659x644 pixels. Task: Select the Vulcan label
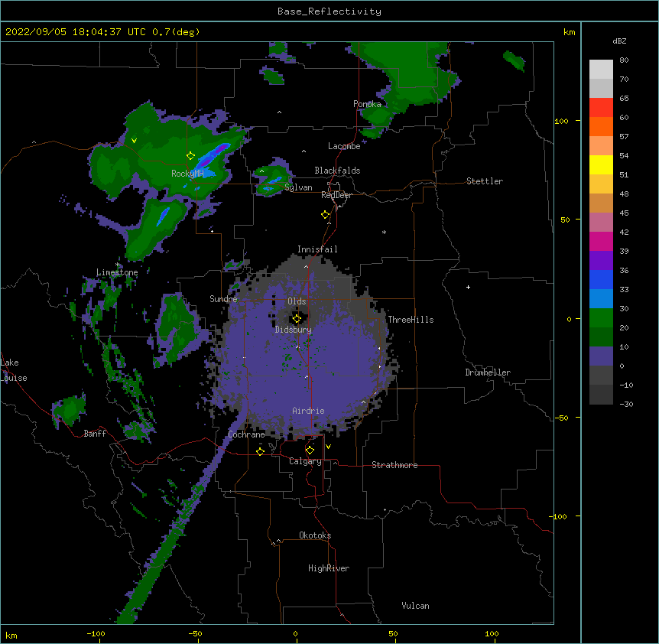415,606
